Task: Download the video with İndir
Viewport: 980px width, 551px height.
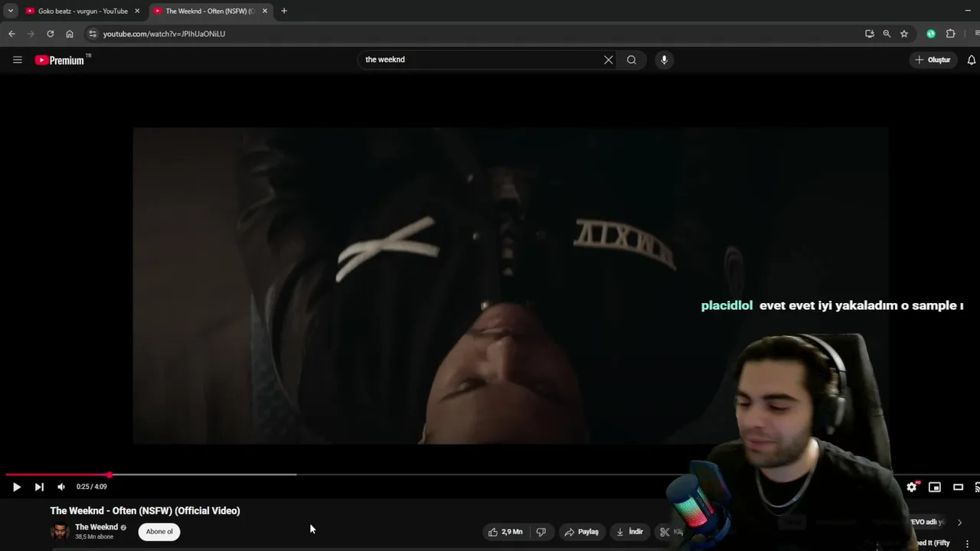Action: coord(629,532)
